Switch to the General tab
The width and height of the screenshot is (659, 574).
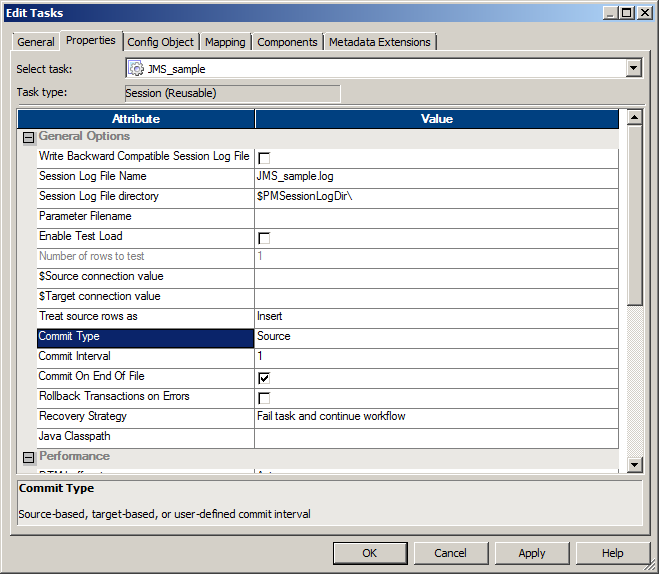[36, 42]
